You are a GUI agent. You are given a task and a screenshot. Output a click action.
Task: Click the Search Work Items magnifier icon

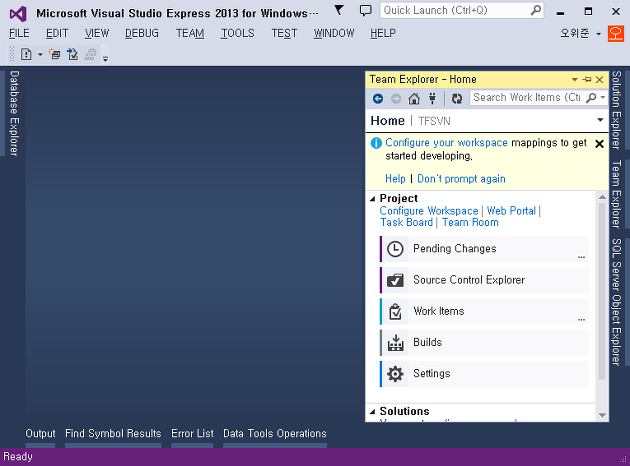[x=591, y=98]
